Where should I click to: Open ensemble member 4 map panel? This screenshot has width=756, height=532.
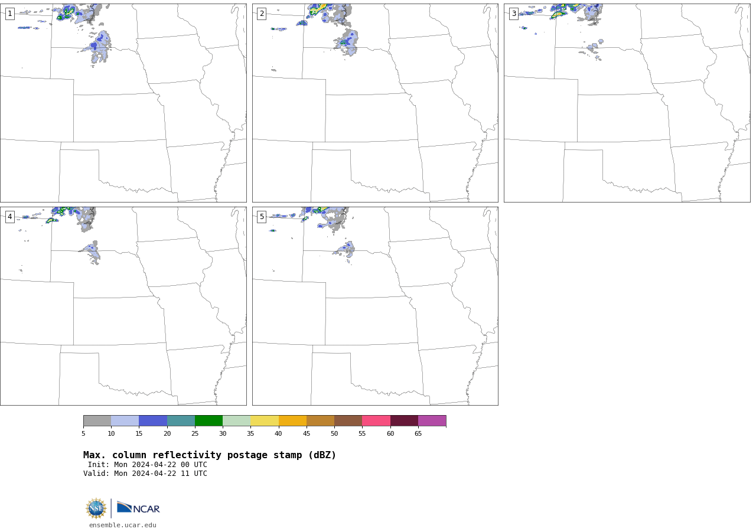[x=123, y=306]
